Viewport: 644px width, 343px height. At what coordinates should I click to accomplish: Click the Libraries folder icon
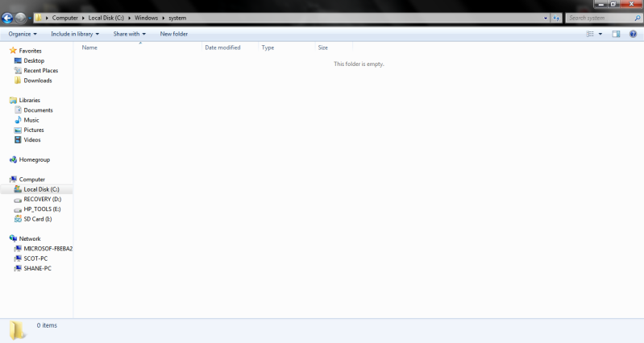[x=13, y=100]
